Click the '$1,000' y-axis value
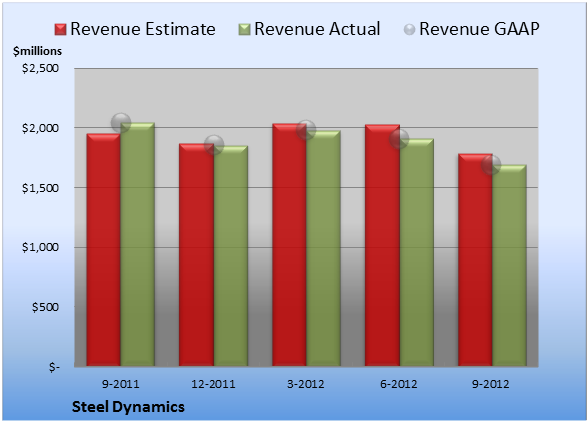 coord(40,247)
